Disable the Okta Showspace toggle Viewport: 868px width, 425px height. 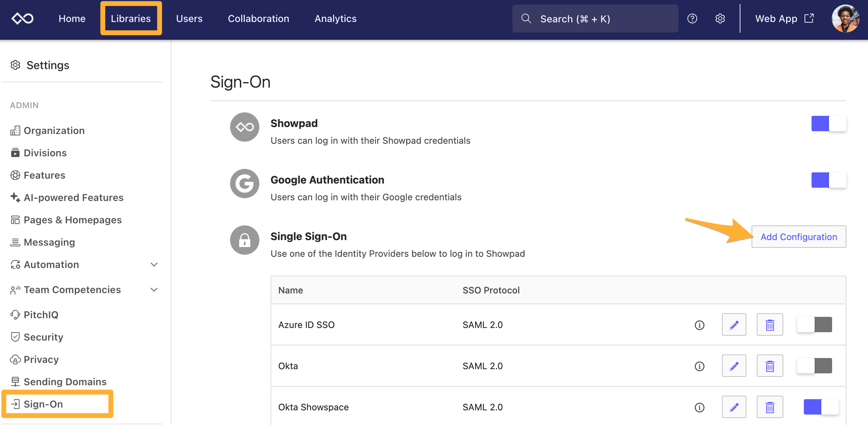821,407
